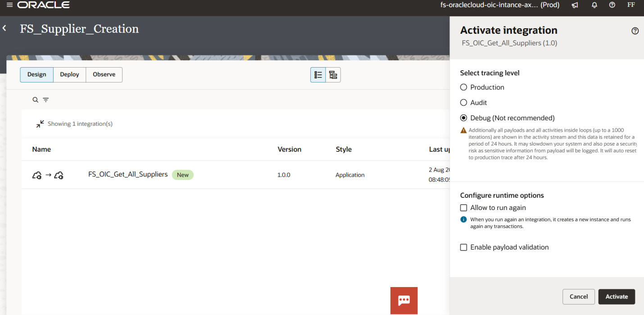Open the header help icon
This screenshot has height=315, width=644.
coord(612,5)
